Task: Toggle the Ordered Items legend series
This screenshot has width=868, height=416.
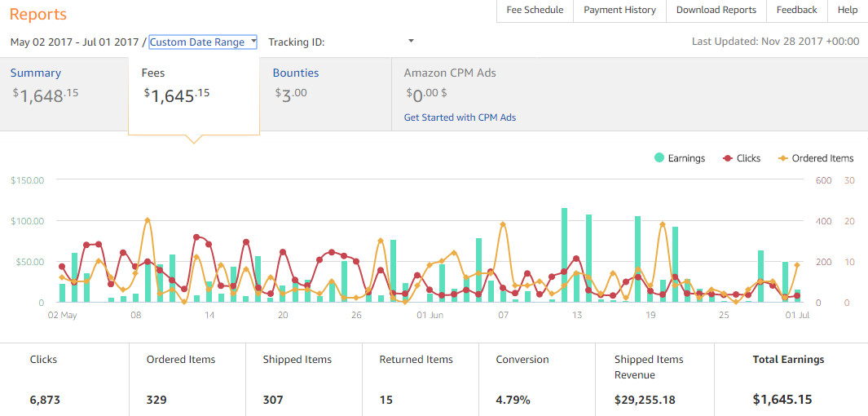Action: (x=815, y=158)
